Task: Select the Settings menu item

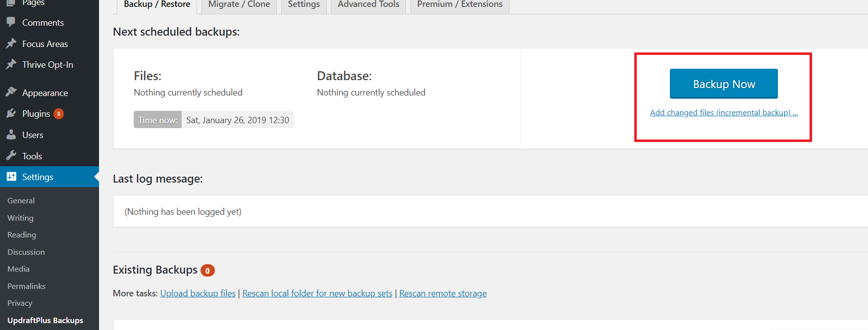Action: coord(50,177)
